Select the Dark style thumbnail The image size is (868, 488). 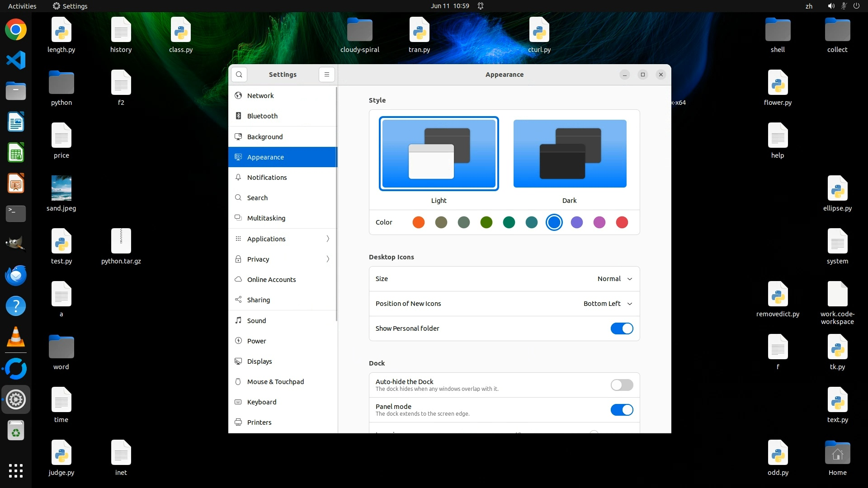tap(570, 154)
